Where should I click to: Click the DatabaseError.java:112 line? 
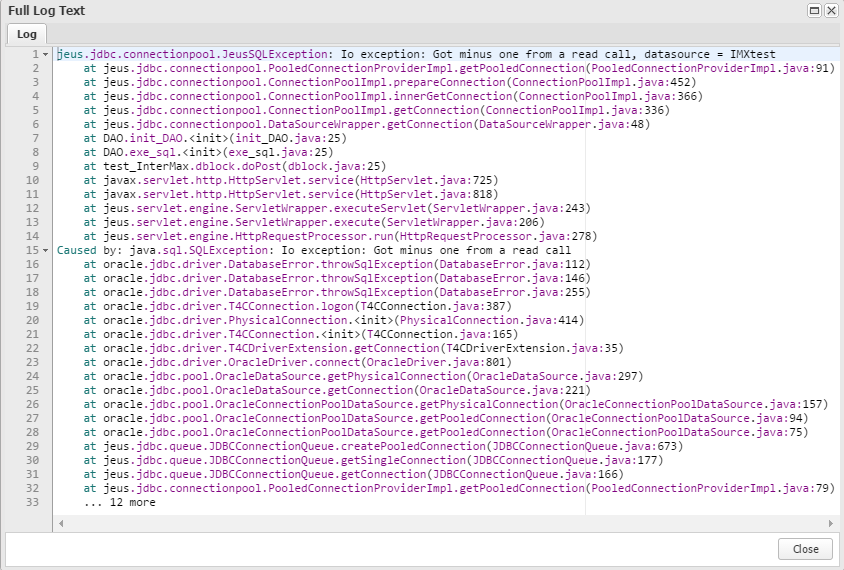(x=337, y=264)
